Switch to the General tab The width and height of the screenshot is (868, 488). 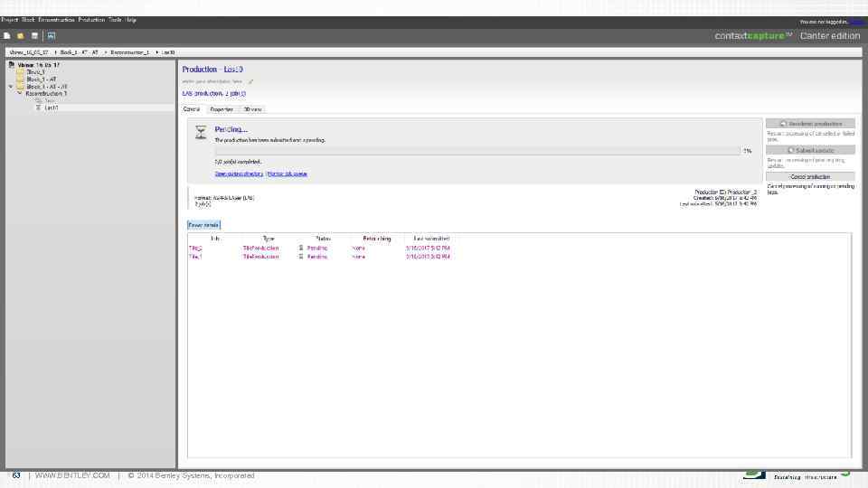pyautogui.click(x=192, y=109)
